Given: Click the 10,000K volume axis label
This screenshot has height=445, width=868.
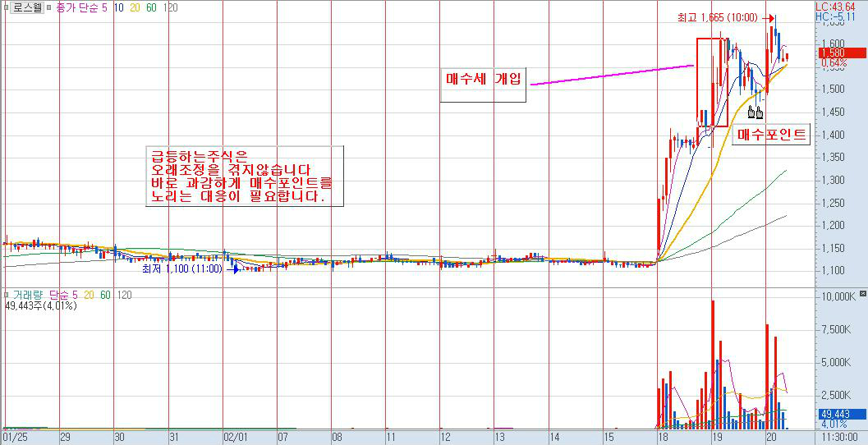Looking at the screenshot, I should coord(838,297).
